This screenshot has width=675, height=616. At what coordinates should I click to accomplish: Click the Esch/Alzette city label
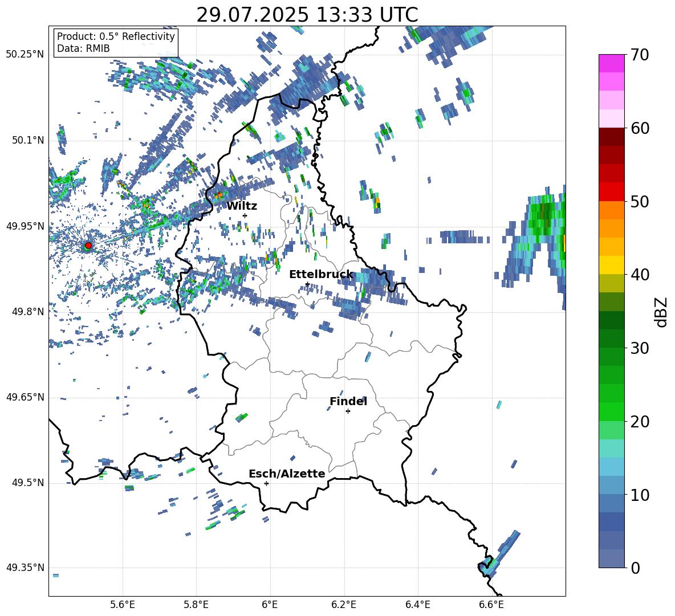click(x=287, y=474)
